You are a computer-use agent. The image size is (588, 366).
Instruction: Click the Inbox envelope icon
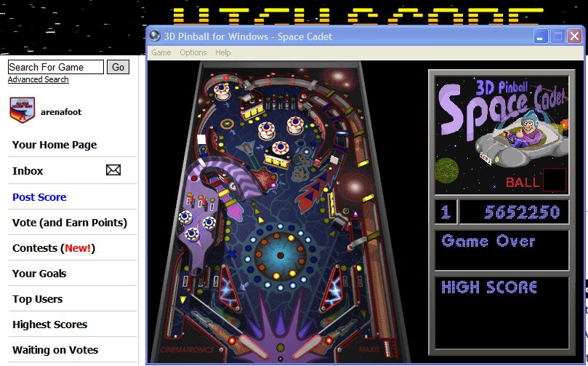tap(113, 170)
